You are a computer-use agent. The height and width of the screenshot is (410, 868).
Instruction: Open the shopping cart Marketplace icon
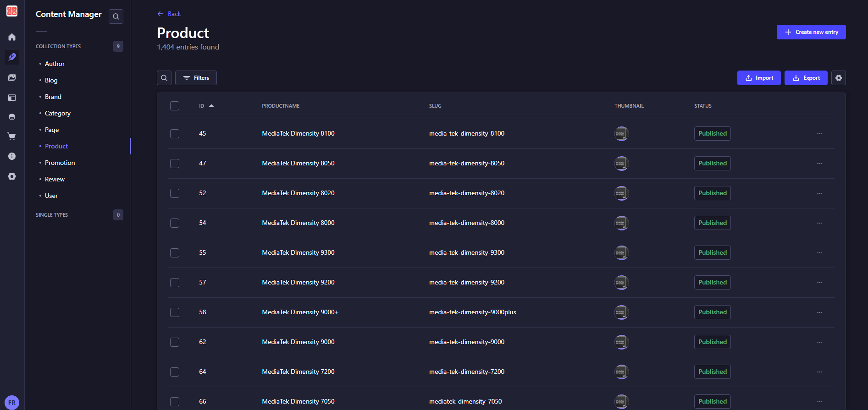[x=12, y=136]
